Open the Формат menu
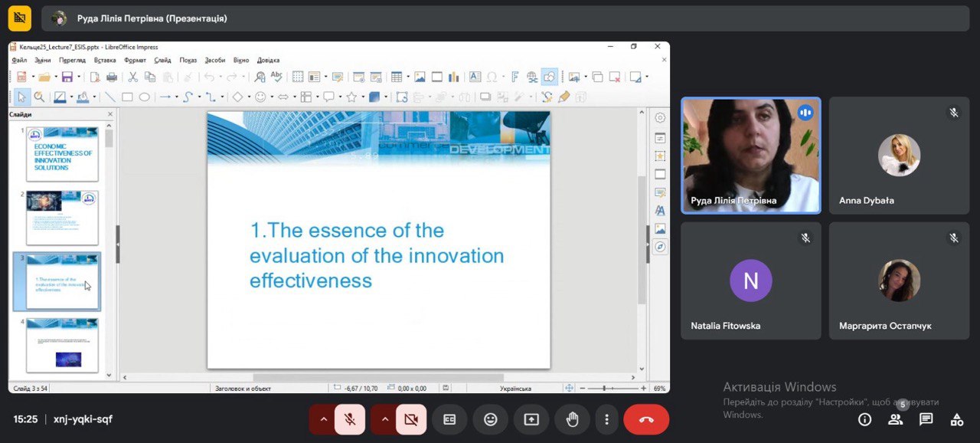This screenshot has height=443, width=980. tap(135, 60)
